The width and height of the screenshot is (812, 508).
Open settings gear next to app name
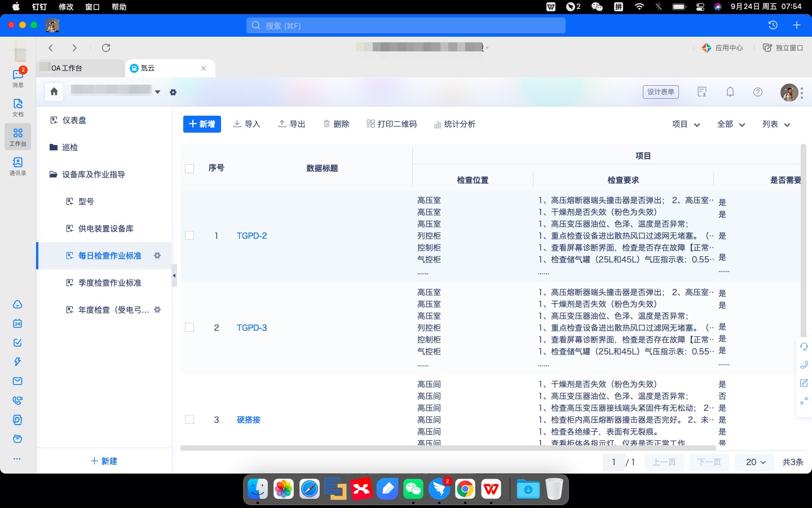click(173, 92)
